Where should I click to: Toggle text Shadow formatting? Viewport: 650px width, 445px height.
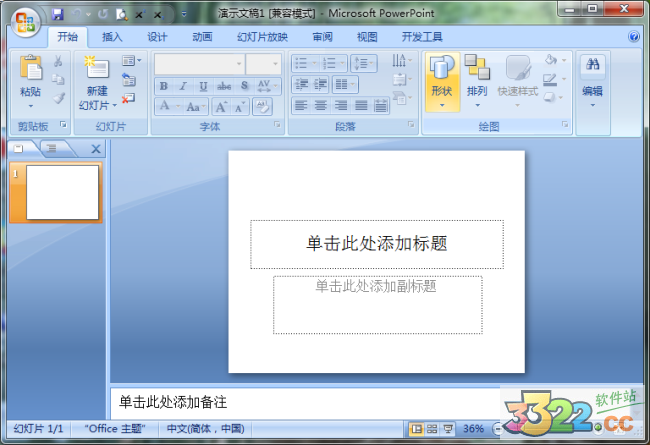pyautogui.click(x=245, y=86)
